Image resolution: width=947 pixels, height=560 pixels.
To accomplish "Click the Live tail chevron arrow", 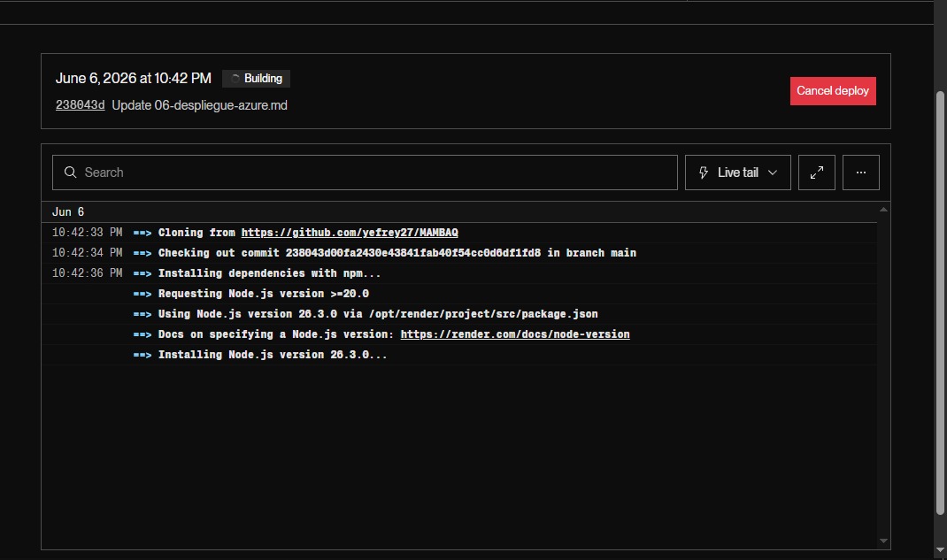I will pos(773,173).
